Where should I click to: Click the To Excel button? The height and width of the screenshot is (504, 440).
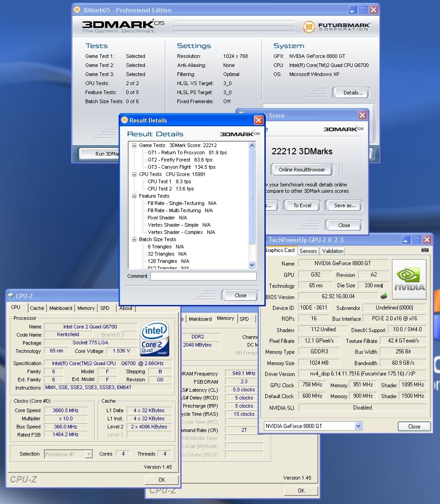point(302,205)
